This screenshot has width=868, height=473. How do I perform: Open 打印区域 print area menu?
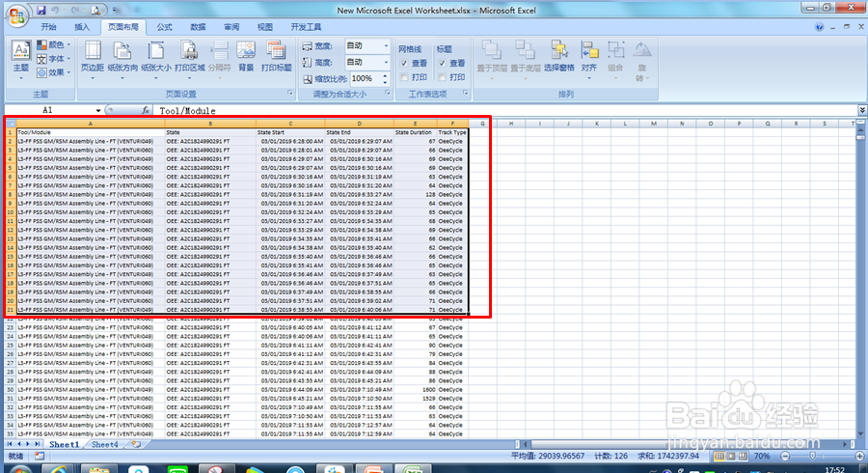[x=189, y=58]
